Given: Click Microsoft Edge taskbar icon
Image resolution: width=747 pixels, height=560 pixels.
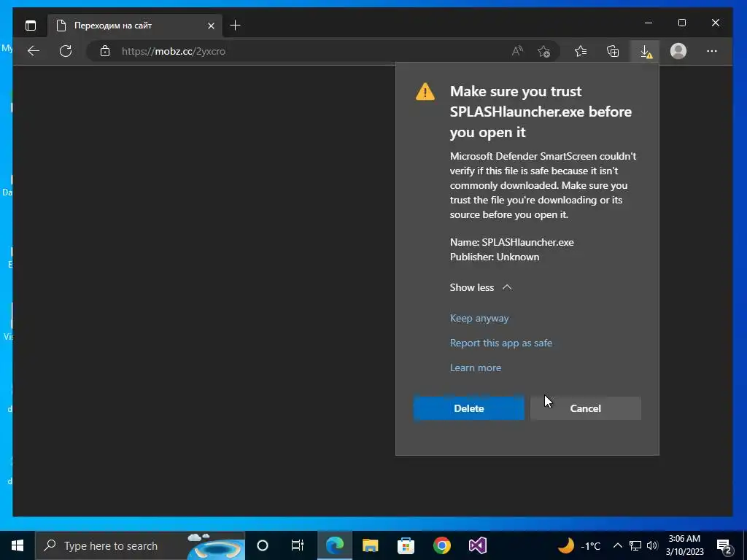Looking at the screenshot, I should pyautogui.click(x=334, y=545).
